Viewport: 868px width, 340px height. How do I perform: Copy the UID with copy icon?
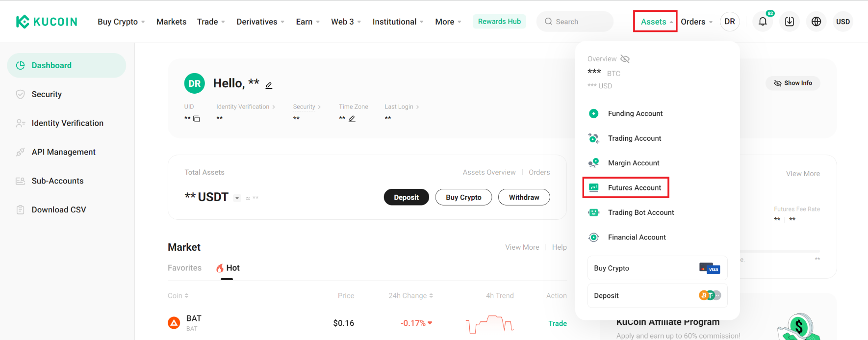197,119
